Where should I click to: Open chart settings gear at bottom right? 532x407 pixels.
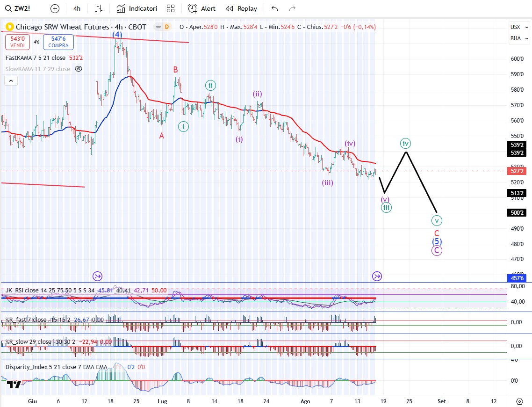point(519,401)
